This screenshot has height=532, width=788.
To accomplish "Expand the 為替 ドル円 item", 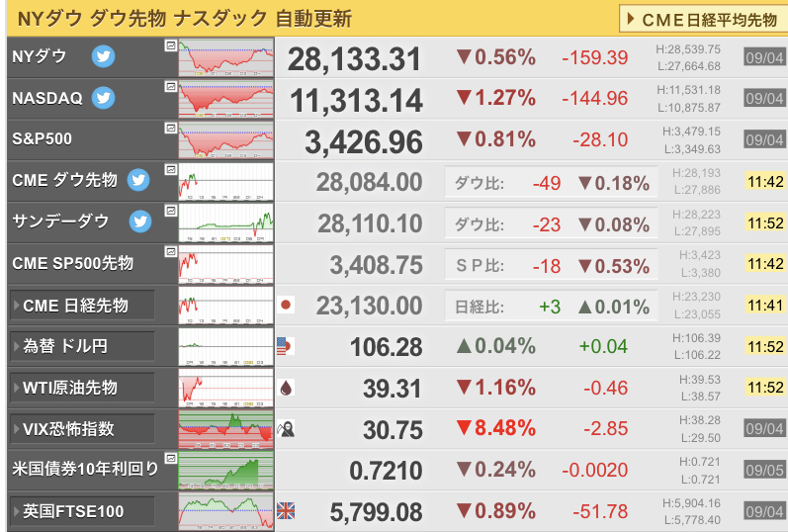I will [82, 346].
